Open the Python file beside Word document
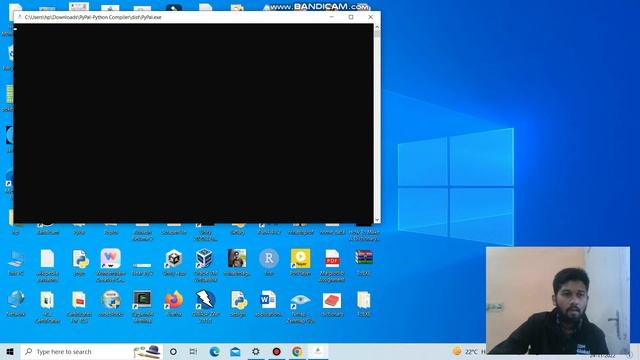The image size is (640, 360). [238, 300]
